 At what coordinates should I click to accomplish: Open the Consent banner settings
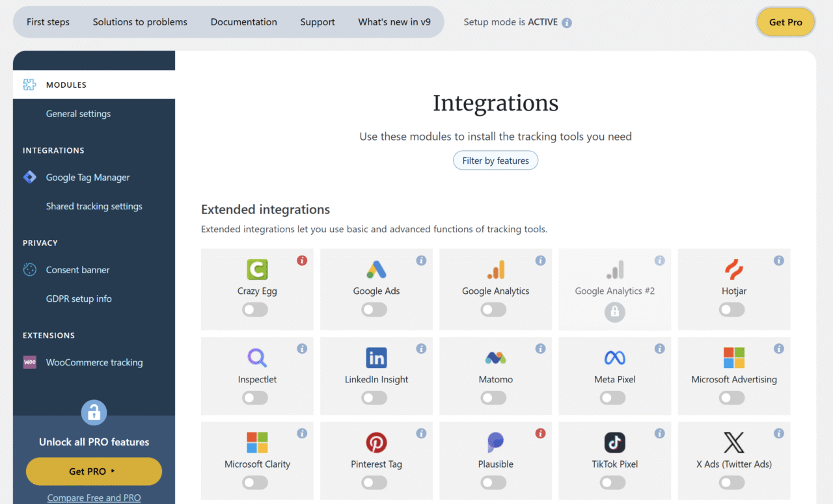pyautogui.click(x=77, y=270)
